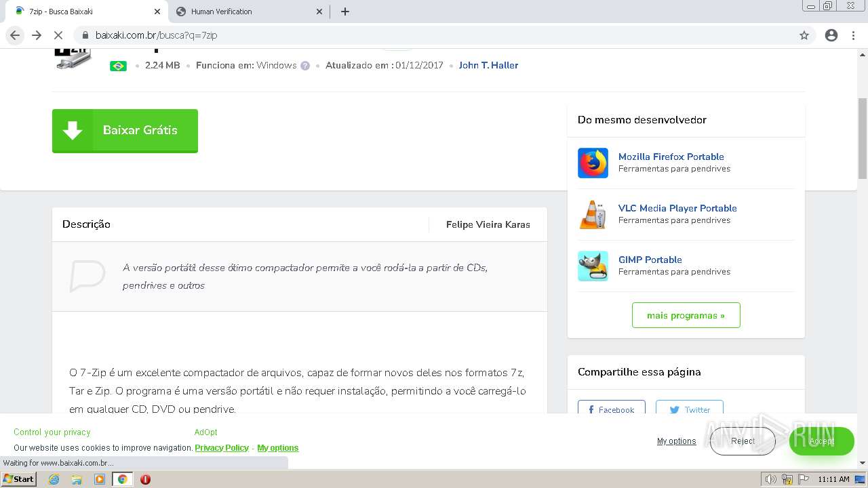Launch Internet Explorer from the taskbar
The image size is (868, 488).
coord(54,479)
